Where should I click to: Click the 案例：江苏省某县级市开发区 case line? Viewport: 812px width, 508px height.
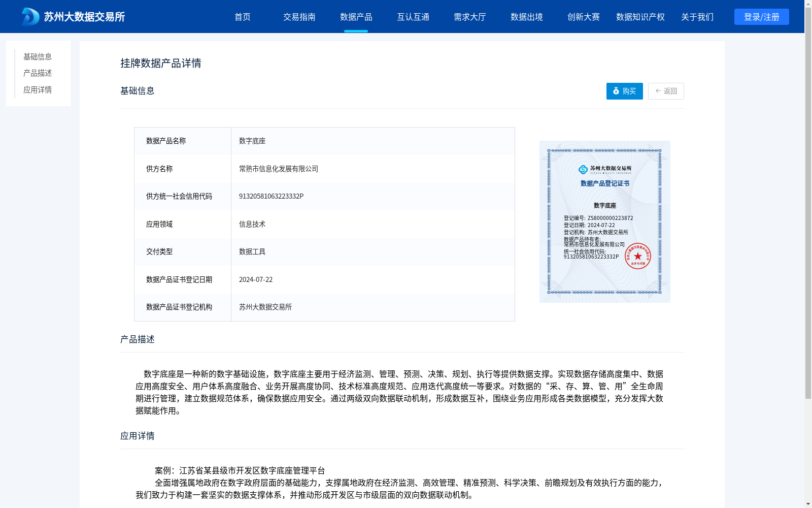(x=240, y=470)
